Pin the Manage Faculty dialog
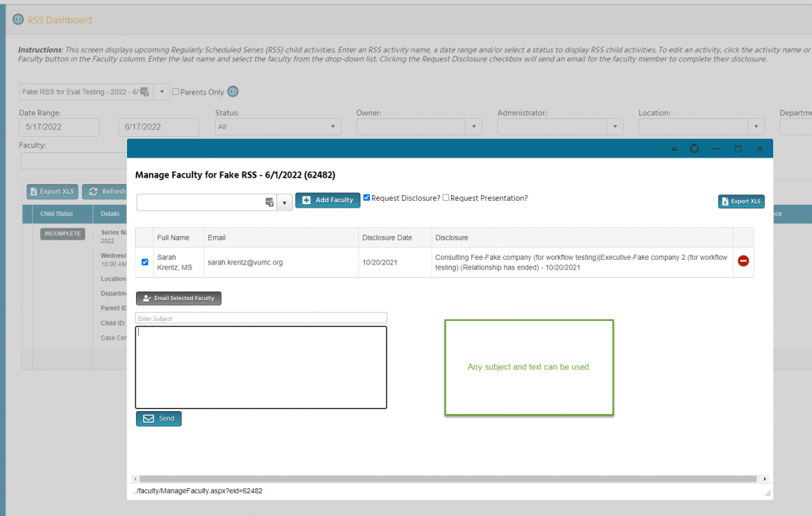Screen dimensions: 812x516 (673, 148)
